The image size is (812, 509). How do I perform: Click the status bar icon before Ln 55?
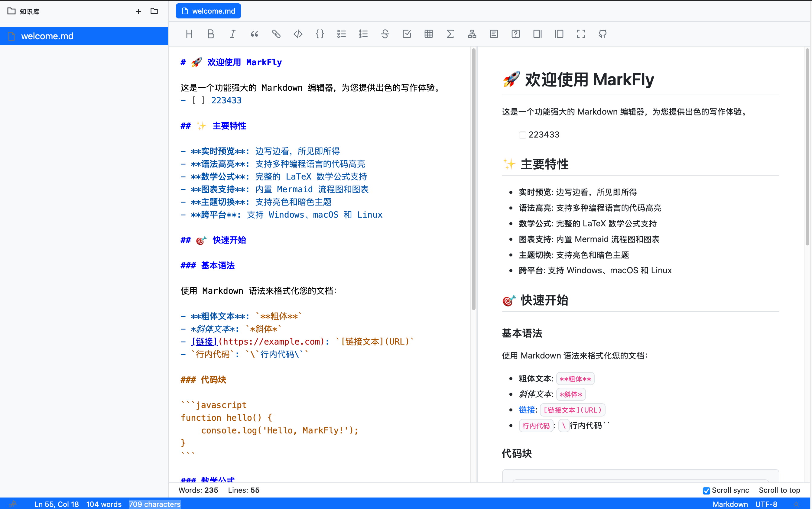pyautogui.click(x=13, y=504)
